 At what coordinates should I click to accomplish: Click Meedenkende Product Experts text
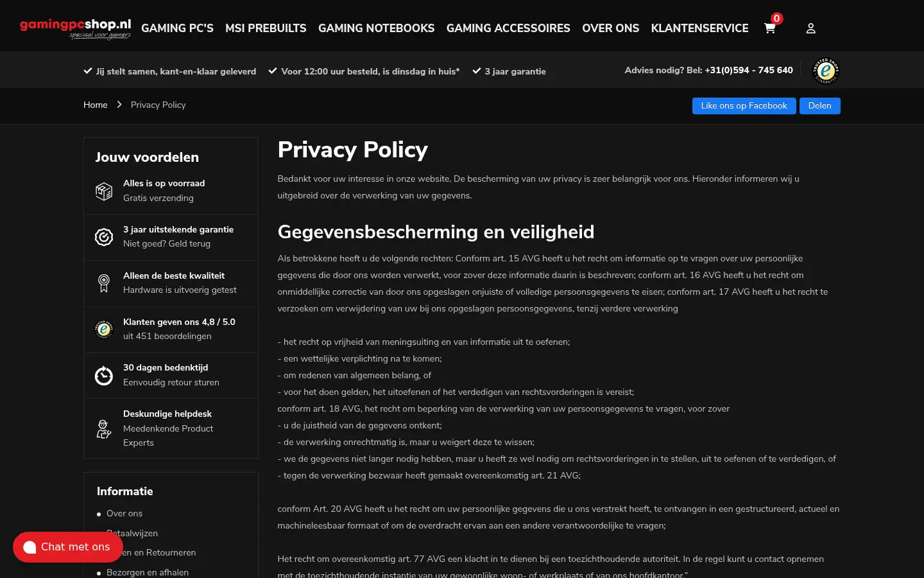(x=168, y=435)
